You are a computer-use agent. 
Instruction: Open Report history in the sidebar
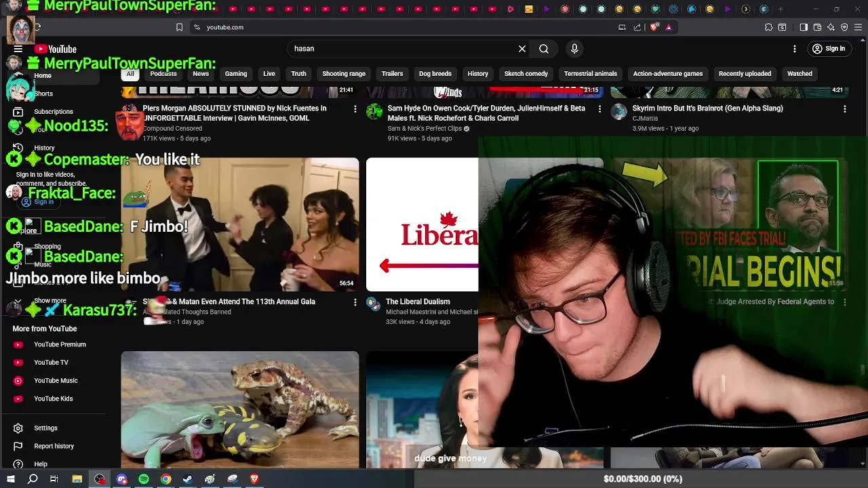54,446
